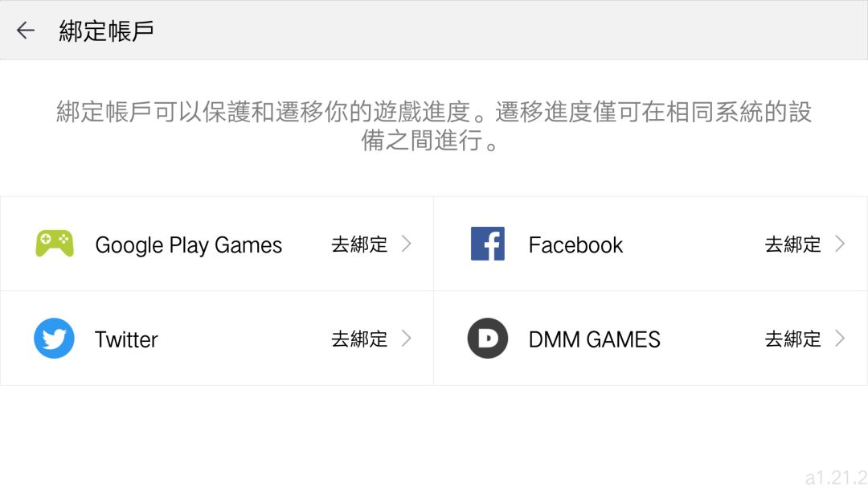The height and width of the screenshot is (489, 868).
Task: Go back using the left arrow
Action: [26, 30]
